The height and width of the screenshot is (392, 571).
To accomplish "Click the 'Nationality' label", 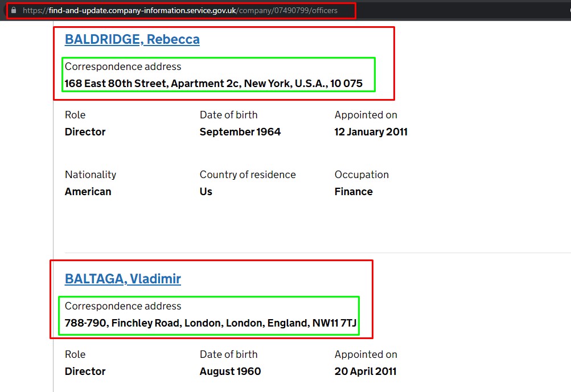I will (91, 175).
